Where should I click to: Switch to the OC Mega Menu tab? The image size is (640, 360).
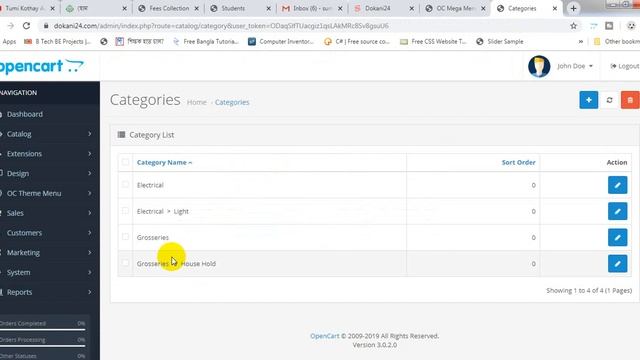(x=455, y=8)
